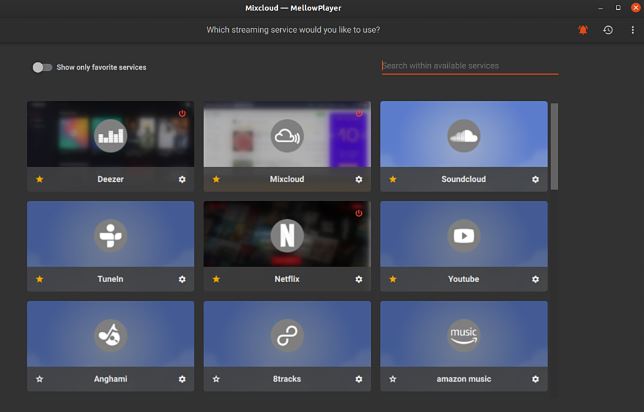The height and width of the screenshot is (412, 644).
Task: Select the Youtube service thumbnail
Action: (464, 234)
